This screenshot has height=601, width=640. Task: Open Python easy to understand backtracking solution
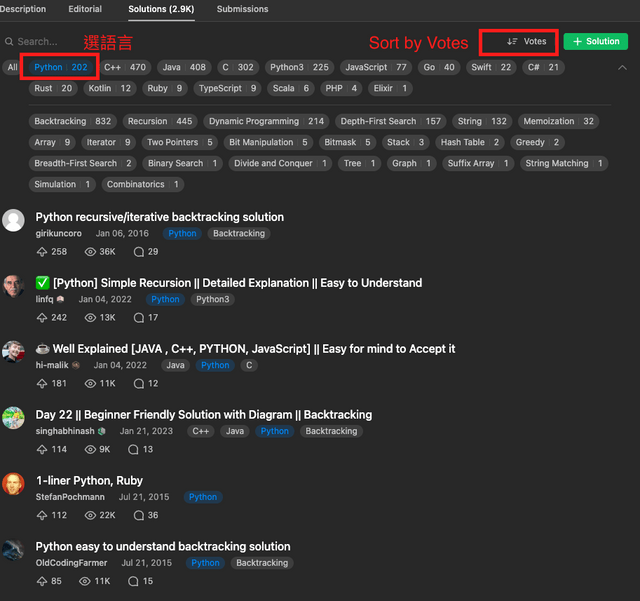[x=163, y=546]
